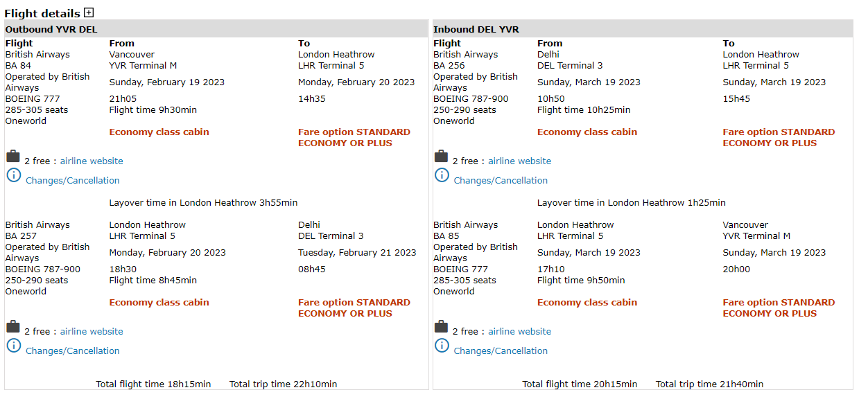Open Changes/Cancellation for flight BA 257
The image size is (868, 399).
pos(73,351)
